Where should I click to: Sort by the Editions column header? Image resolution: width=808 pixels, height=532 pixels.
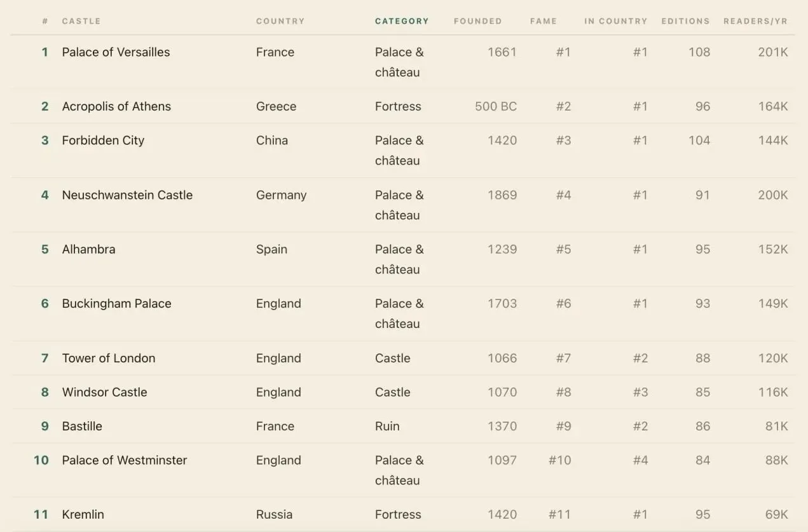tap(685, 21)
